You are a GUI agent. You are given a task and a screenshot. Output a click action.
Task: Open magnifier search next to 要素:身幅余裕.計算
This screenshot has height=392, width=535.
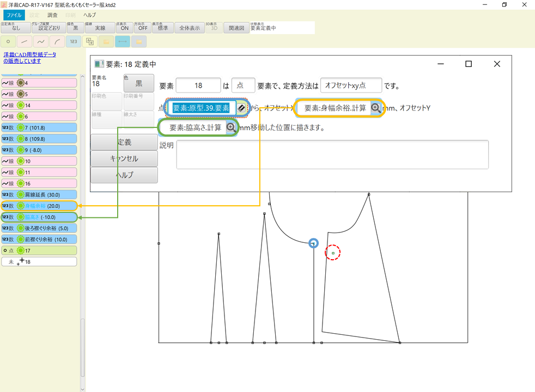point(376,108)
